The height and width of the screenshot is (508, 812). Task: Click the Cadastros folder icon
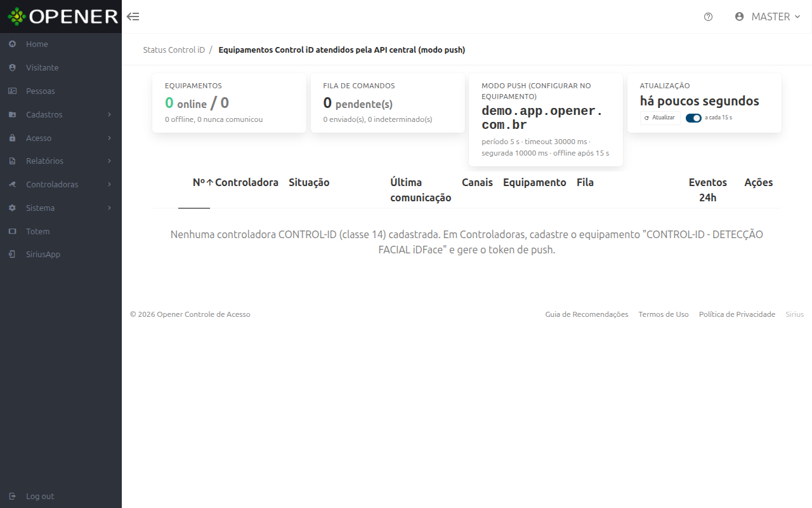point(13,114)
